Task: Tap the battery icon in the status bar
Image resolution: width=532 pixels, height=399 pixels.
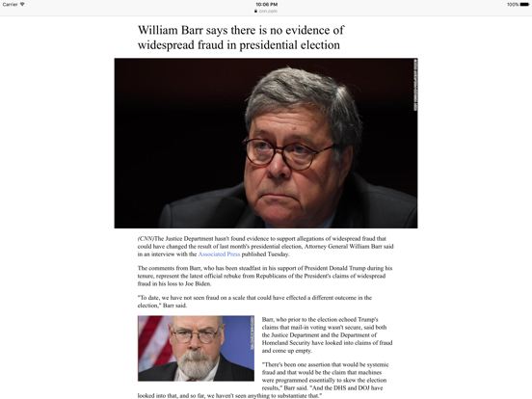Action: pos(524,5)
